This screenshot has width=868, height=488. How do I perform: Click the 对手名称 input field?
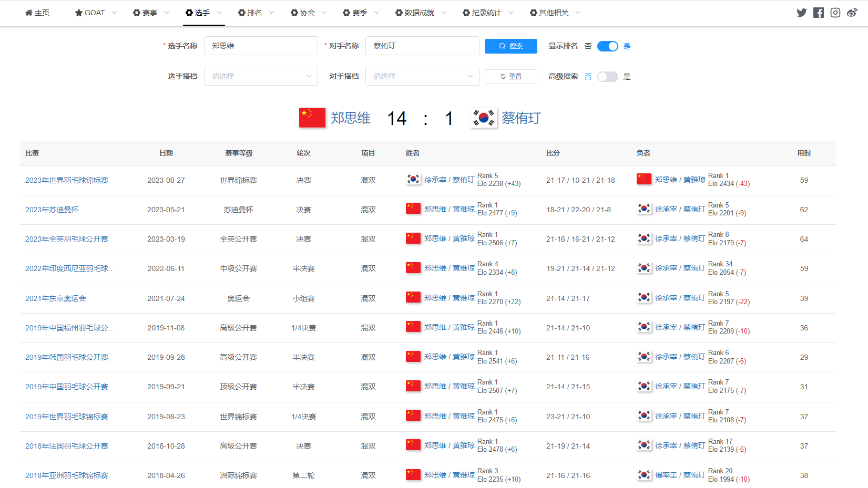tap(422, 46)
